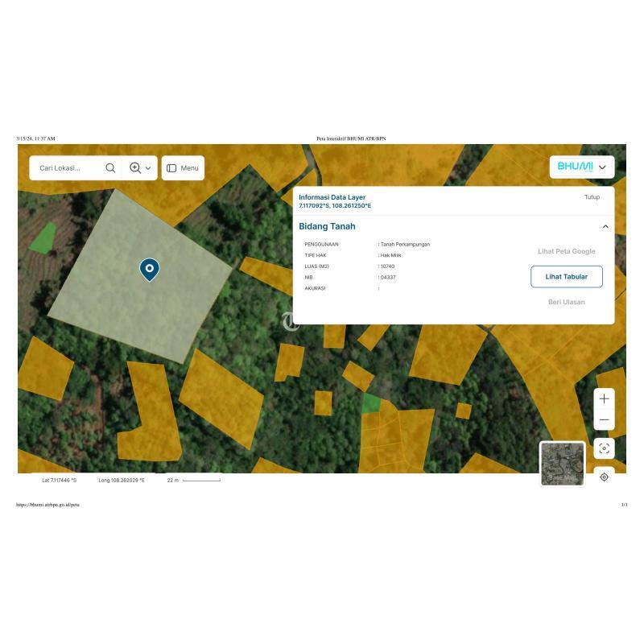Click the blue location pin marker

(150, 270)
